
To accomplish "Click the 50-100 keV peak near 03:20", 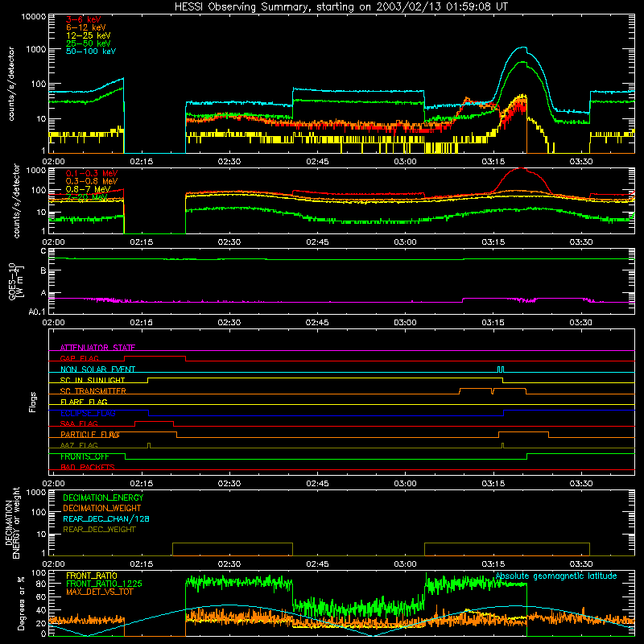I will pyautogui.click(x=522, y=47).
